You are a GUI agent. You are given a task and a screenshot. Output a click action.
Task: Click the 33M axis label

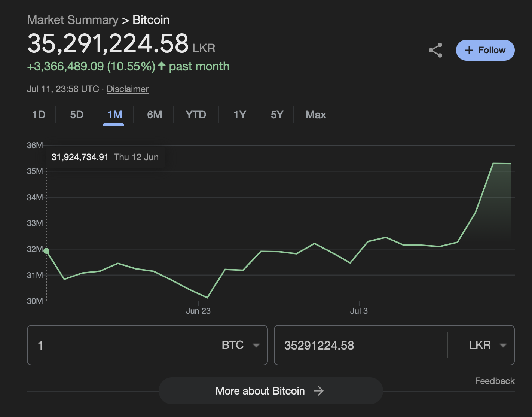click(35, 223)
